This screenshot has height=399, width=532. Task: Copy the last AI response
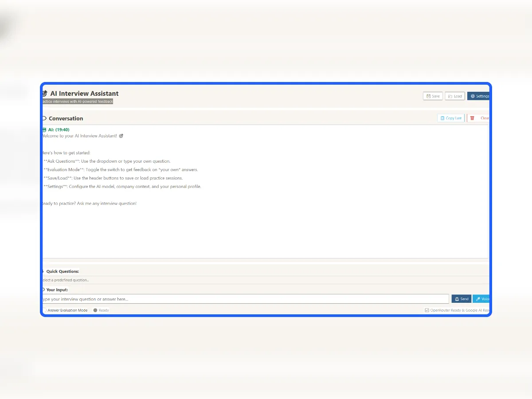(451, 118)
